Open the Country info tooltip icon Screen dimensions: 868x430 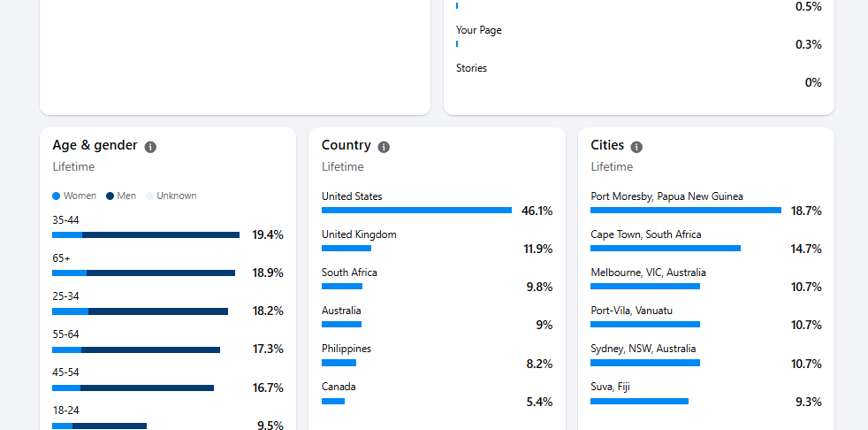pyautogui.click(x=384, y=147)
